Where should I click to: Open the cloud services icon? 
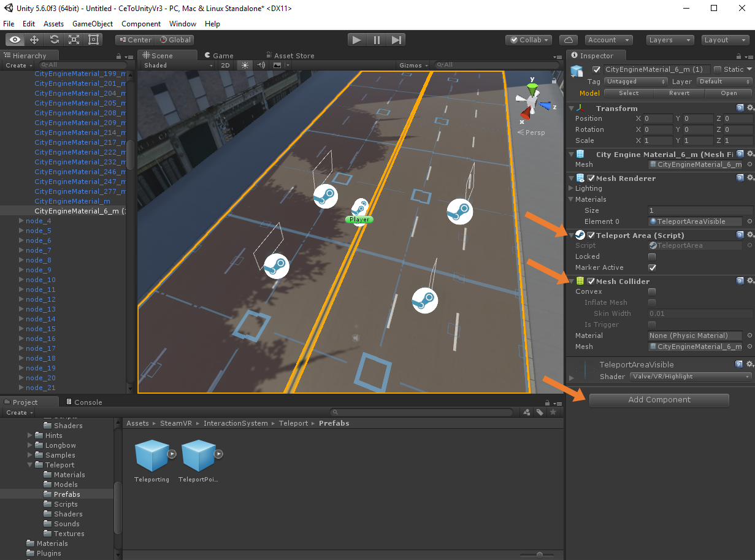pyautogui.click(x=569, y=40)
